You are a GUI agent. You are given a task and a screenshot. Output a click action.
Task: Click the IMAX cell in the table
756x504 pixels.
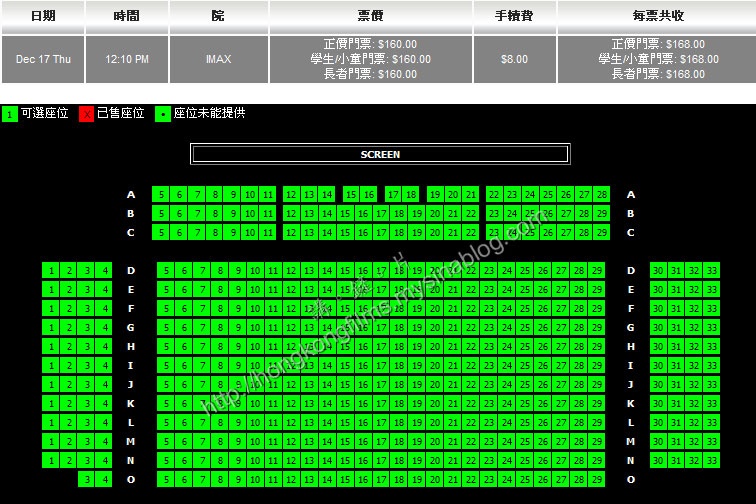pos(218,60)
